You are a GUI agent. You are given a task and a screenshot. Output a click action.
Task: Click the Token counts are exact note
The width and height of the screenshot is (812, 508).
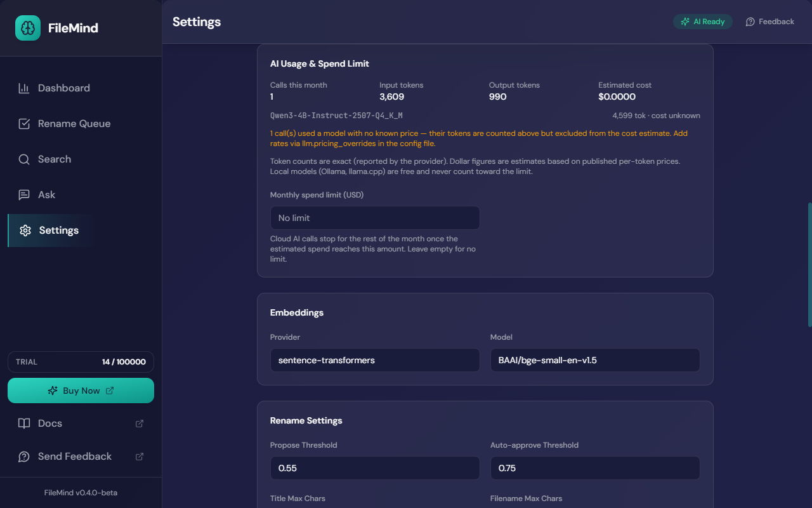point(475,166)
